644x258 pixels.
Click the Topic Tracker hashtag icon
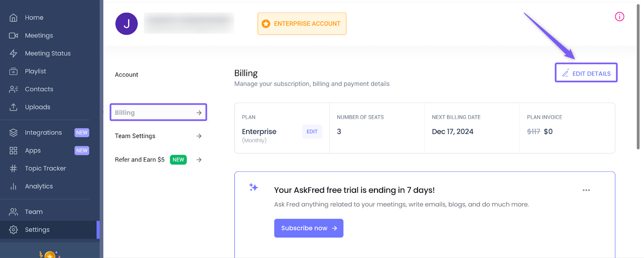[13, 169]
